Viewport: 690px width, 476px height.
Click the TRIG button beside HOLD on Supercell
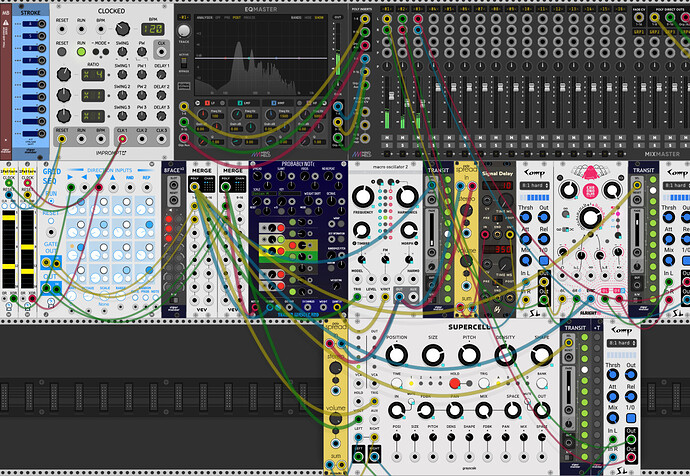point(484,383)
